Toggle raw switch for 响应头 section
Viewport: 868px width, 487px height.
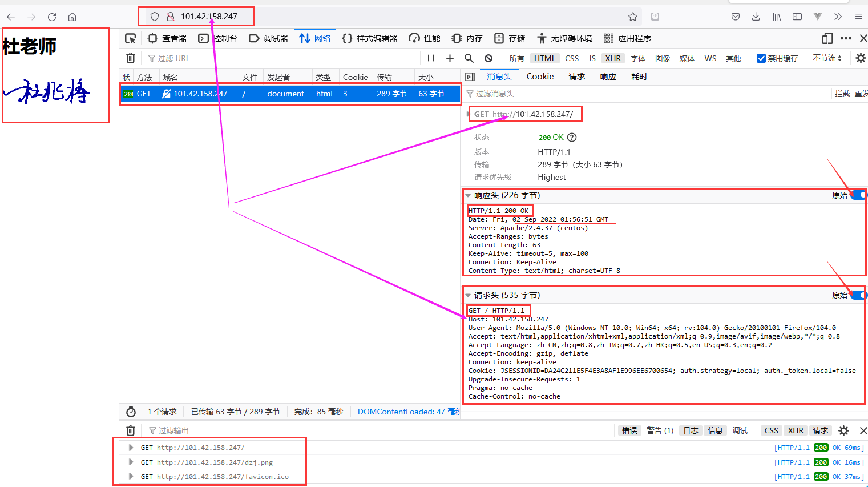(858, 195)
